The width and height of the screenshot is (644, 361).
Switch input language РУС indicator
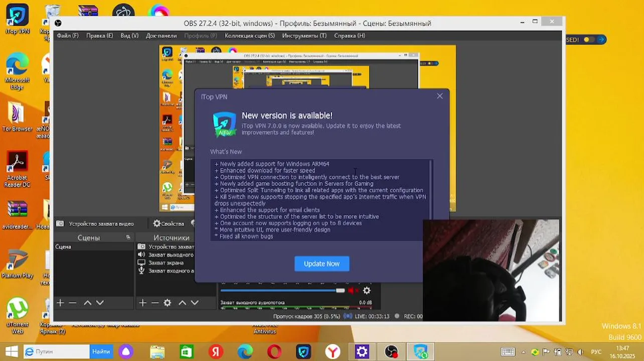(596, 352)
